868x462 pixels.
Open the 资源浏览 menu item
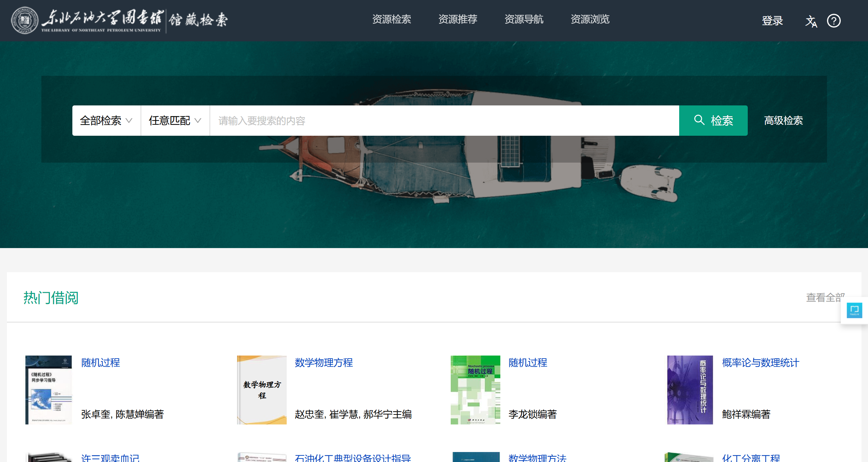[590, 19]
